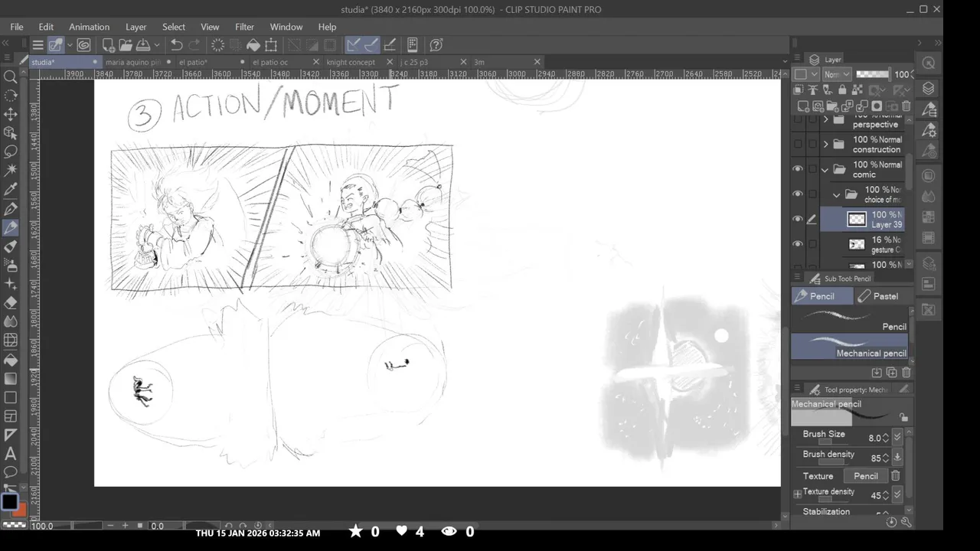980x551 pixels.
Task: Select the Eraser tool
Action: (11, 303)
